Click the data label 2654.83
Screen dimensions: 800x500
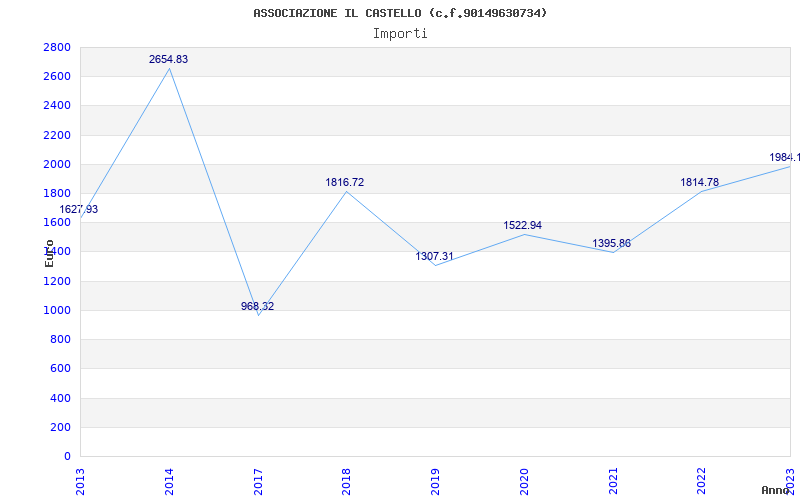(x=168, y=59)
